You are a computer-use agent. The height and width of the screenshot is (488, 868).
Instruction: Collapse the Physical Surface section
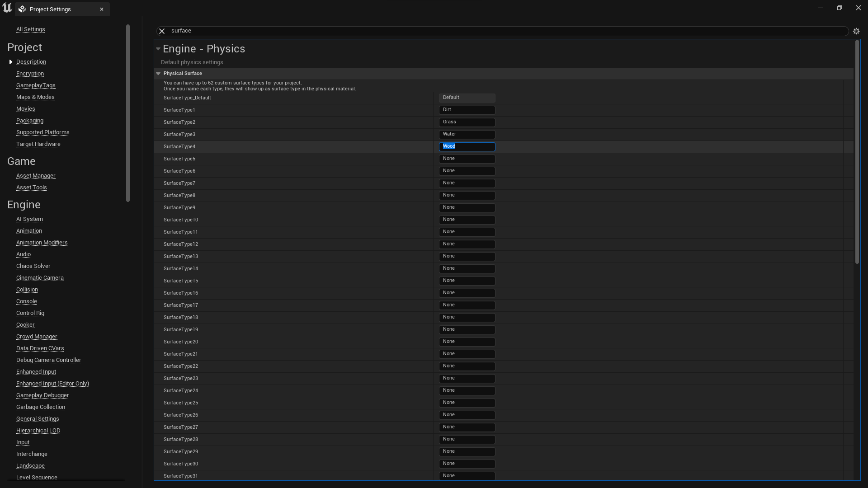pos(158,73)
